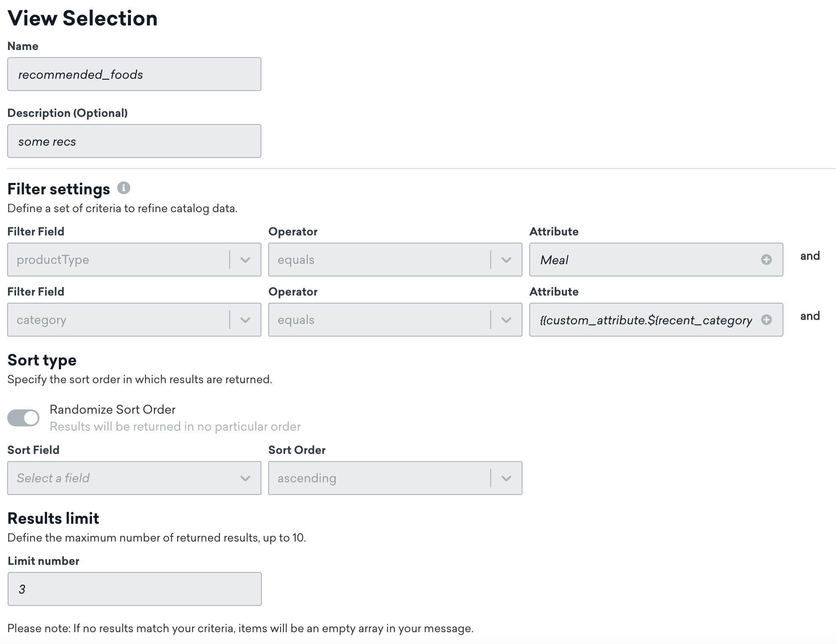Click the chevron arrow of productType dropdown

(x=245, y=260)
